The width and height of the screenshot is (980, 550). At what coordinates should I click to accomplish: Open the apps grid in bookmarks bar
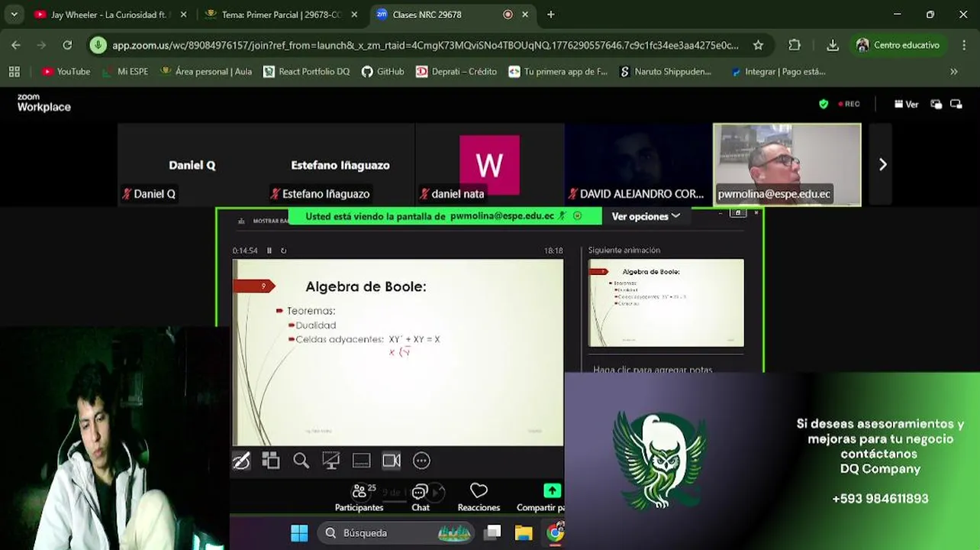point(14,71)
